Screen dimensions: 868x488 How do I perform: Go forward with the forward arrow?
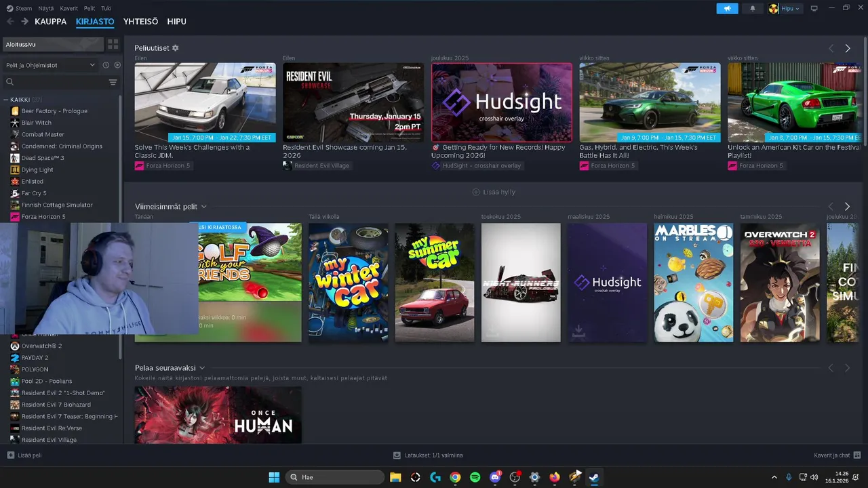[x=24, y=22]
